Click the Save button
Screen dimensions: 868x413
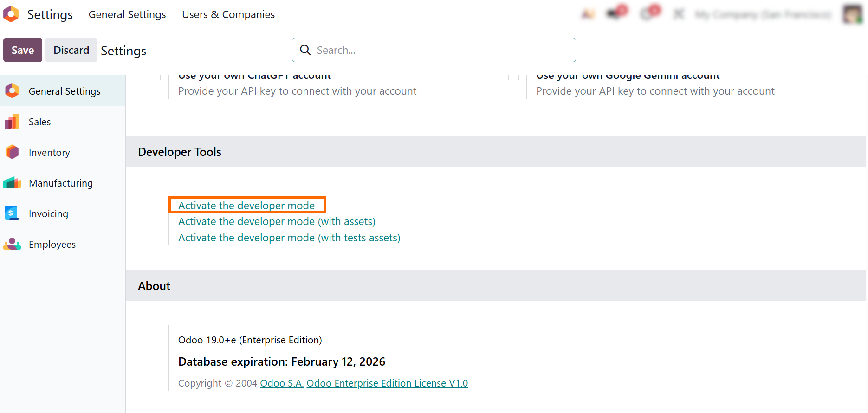pos(23,50)
